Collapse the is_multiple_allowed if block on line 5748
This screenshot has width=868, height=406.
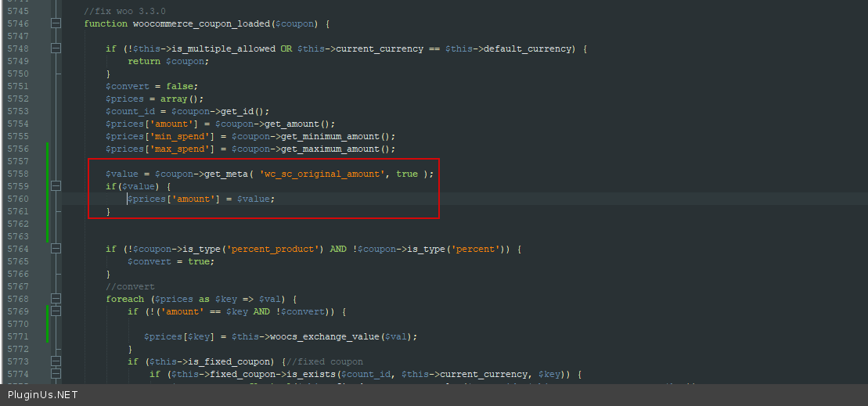click(56, 49)
